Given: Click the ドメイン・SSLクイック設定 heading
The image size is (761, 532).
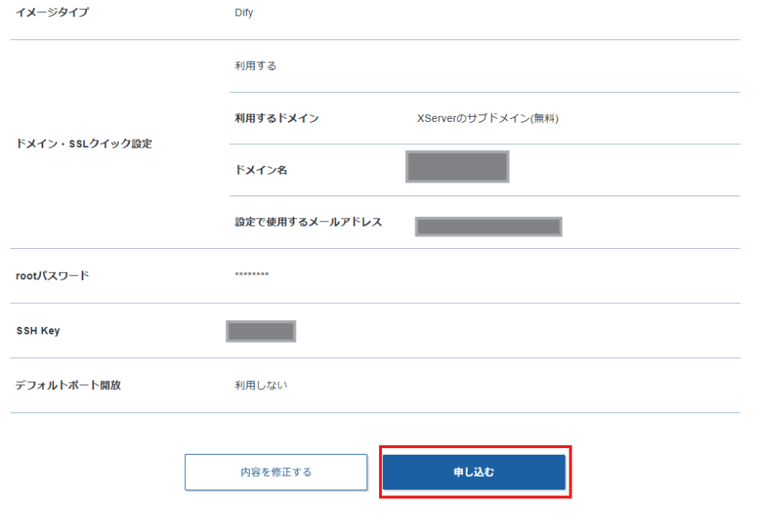Looking at the screenshot, I should tap(84, 144).
